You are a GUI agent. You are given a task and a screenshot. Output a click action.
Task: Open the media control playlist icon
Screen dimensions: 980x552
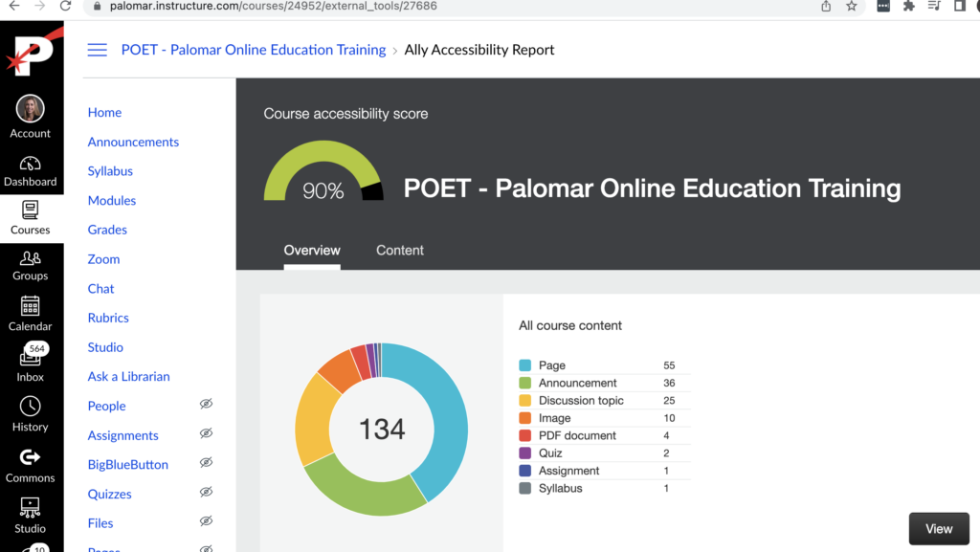click(934, 6)
